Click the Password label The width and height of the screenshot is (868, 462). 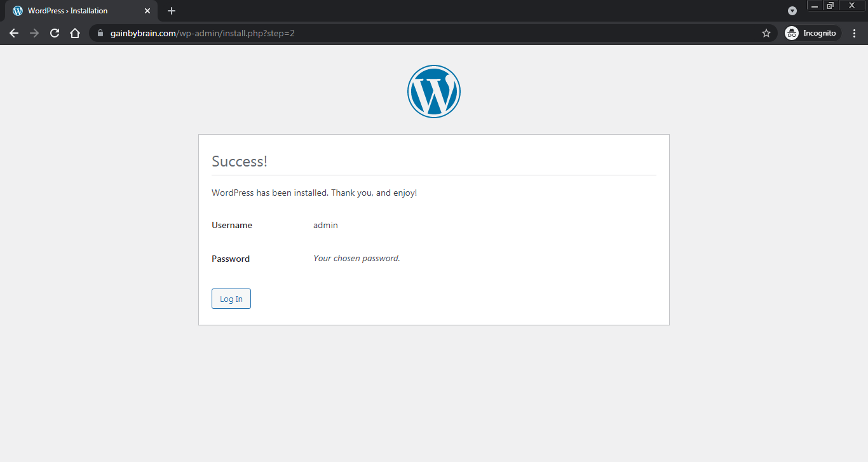tap(231, 259)
